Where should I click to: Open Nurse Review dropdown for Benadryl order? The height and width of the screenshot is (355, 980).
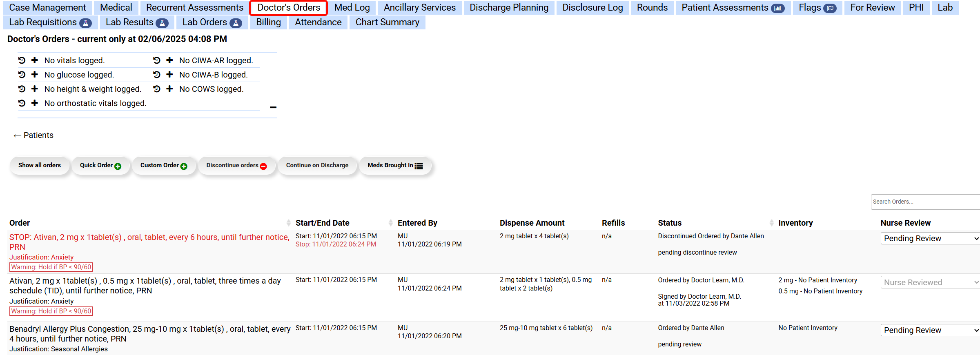(930, 330)
